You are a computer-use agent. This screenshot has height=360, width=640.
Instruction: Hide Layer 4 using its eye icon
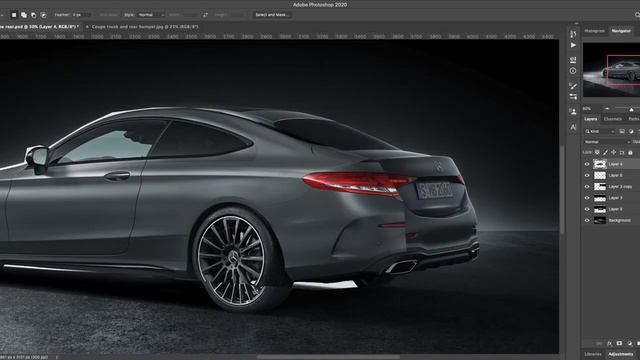coord(587,164)
